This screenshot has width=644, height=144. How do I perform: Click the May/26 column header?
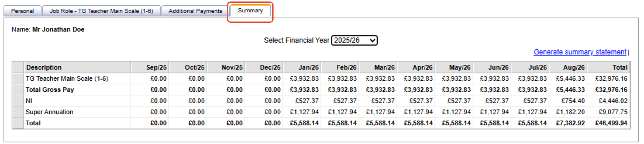[460, 68]
